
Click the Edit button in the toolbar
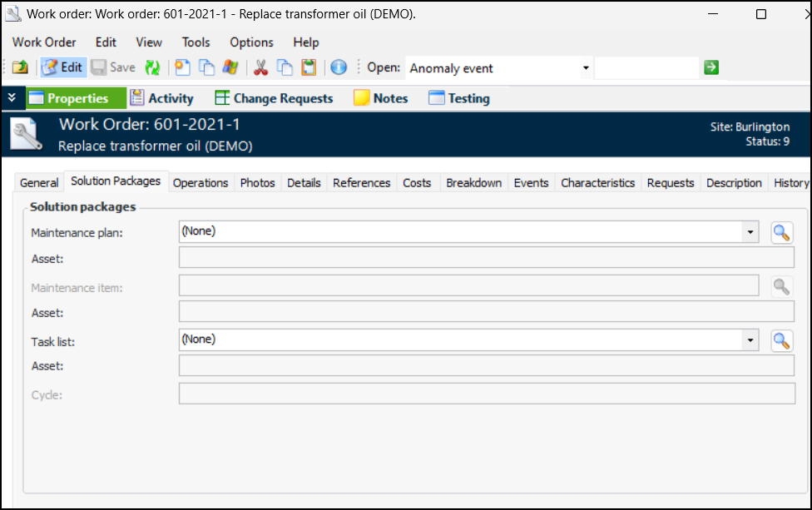[63, 68]
